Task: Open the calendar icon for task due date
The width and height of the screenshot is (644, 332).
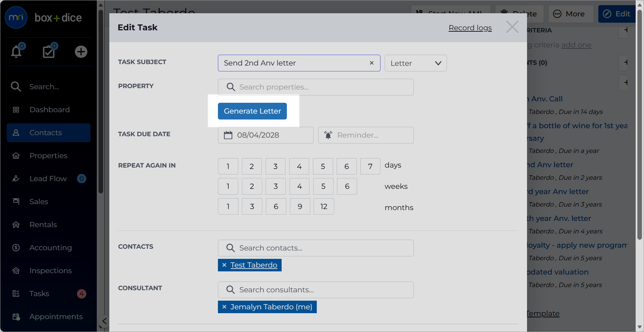Action: (228, 135)
